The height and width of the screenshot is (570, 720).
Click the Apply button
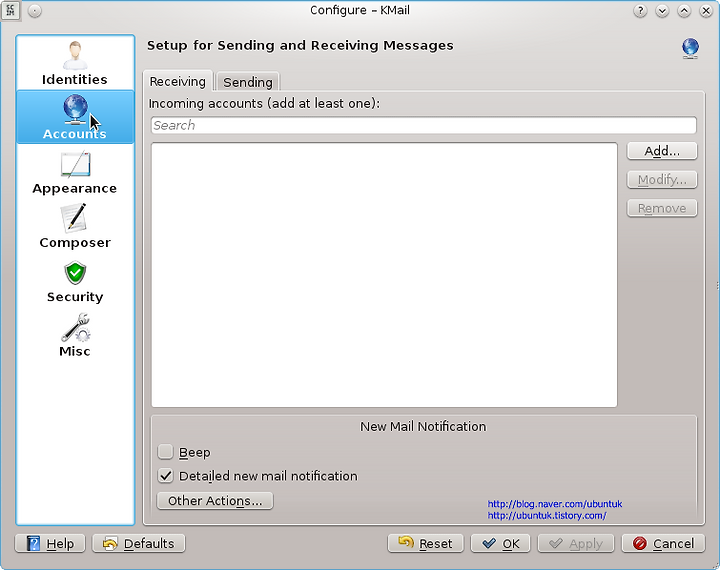point(576,543)
